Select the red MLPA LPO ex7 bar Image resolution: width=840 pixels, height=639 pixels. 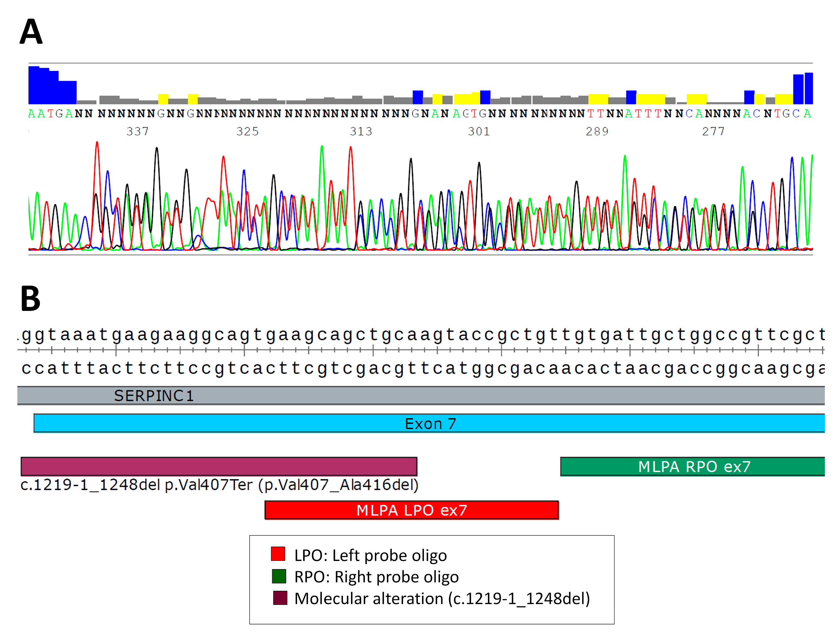pyautogui.click(x=411, y=510)
